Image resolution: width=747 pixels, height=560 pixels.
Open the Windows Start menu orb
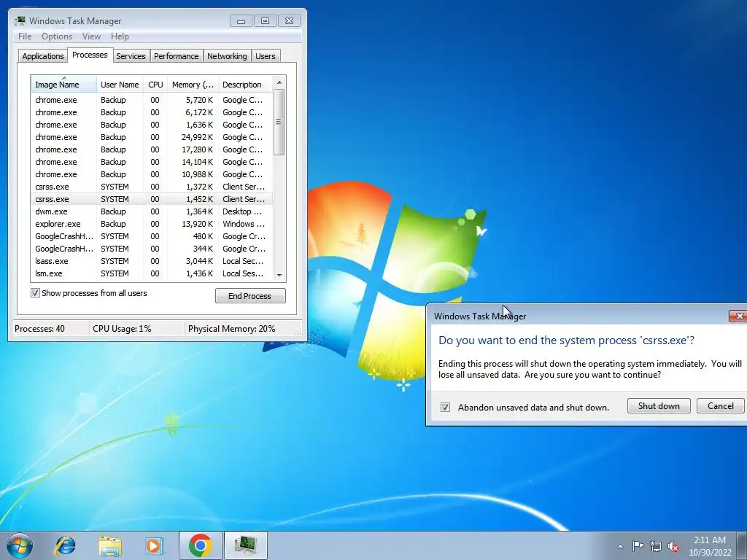coord(20,545)
